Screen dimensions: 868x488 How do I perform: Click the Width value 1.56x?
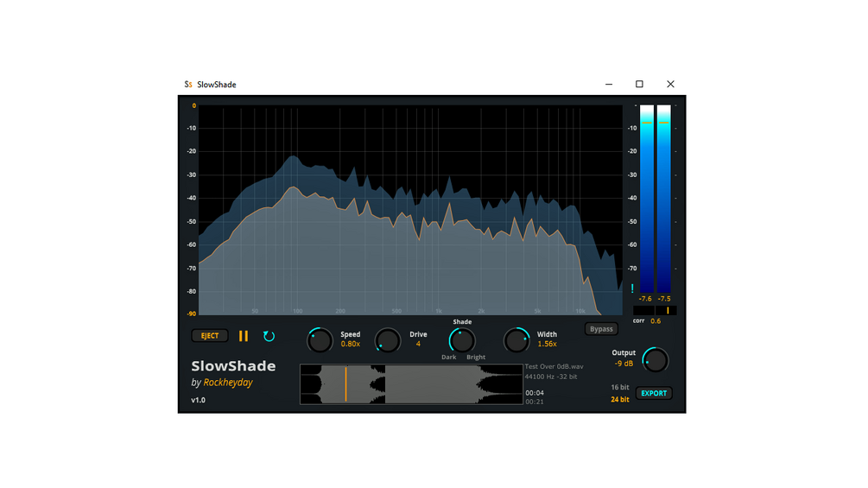pos(547,344)
